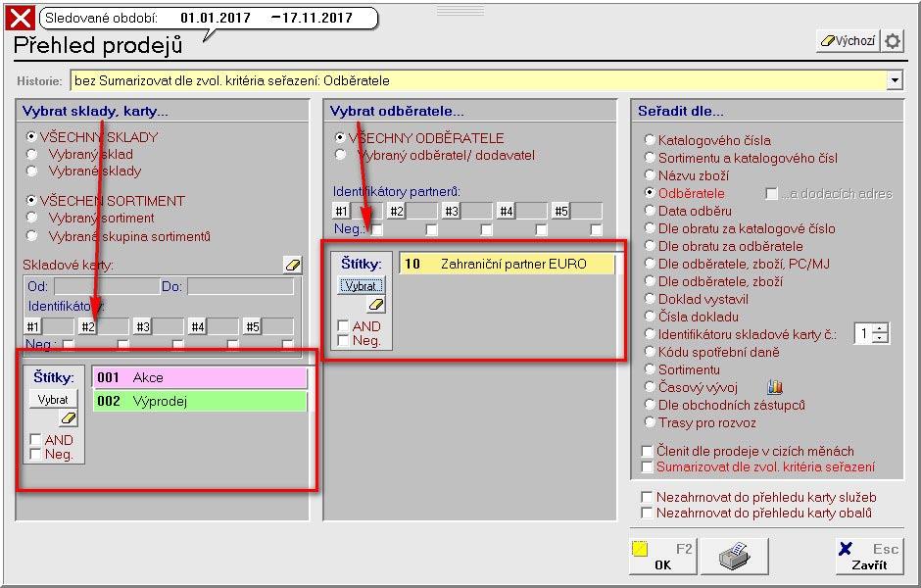921x588 pixels.
Task: Click eraser icon under left Štítky Vybrat
Action: (69, 418)
